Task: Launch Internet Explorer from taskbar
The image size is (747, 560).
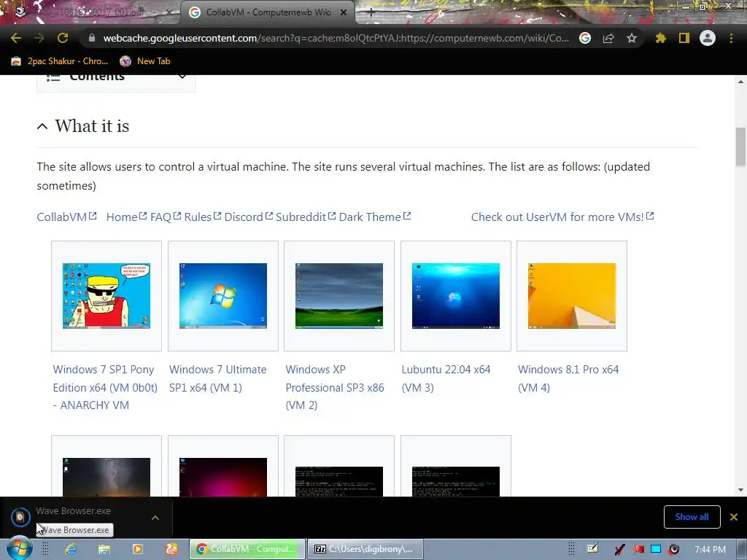Action: point(71,549)
